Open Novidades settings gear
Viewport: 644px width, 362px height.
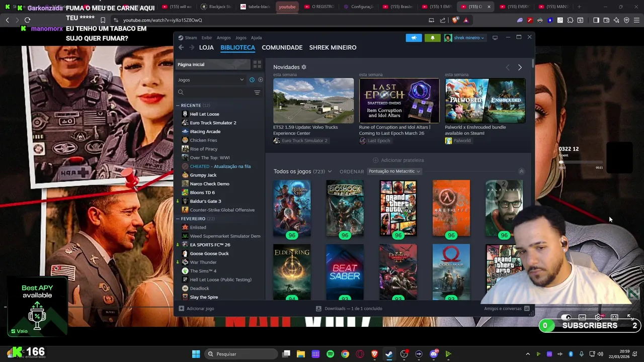tap(304, 67)
